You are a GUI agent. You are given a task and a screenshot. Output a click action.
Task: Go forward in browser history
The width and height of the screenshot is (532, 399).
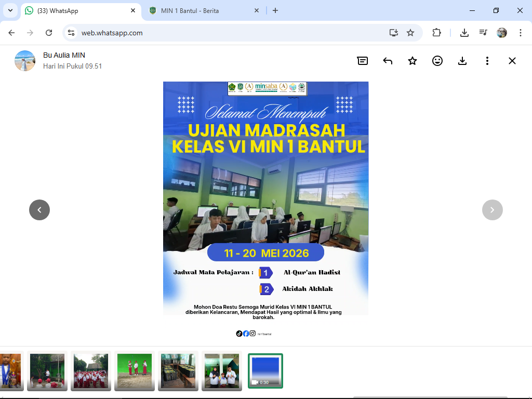coord(30,33)
